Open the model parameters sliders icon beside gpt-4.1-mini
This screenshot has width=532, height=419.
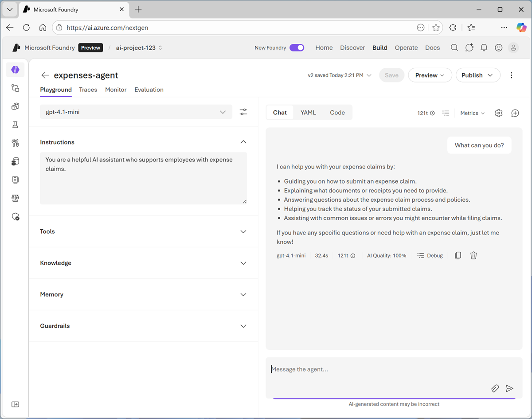tap(243, 112)
